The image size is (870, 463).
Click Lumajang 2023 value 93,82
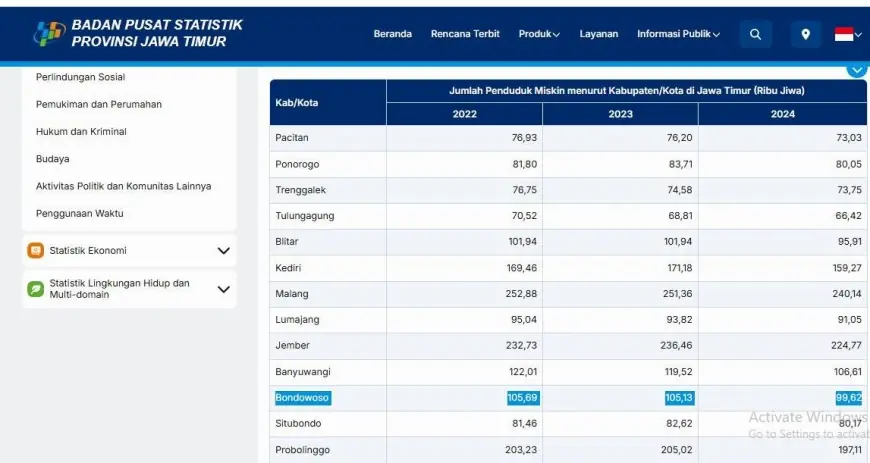tap(680, 320)
